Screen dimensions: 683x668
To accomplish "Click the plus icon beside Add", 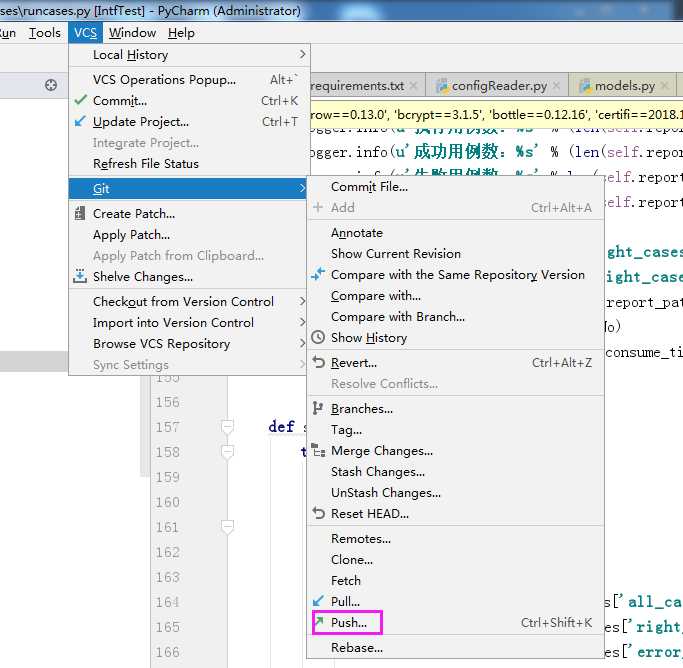I will point(318,207).
